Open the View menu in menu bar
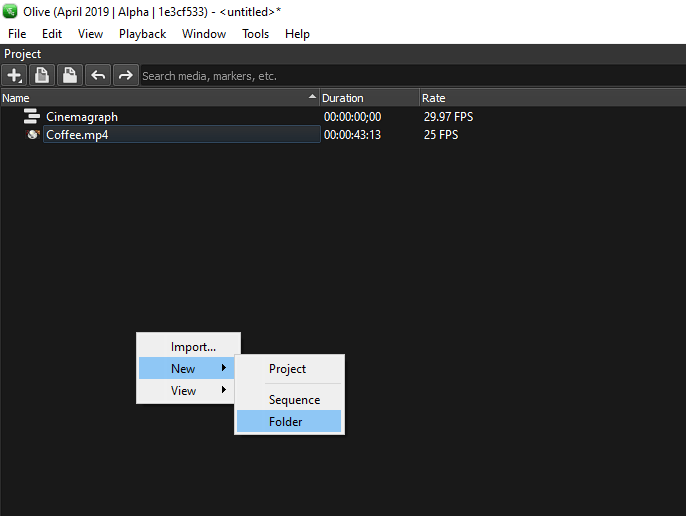Screen dimensions: 686x516 [90, 34]
